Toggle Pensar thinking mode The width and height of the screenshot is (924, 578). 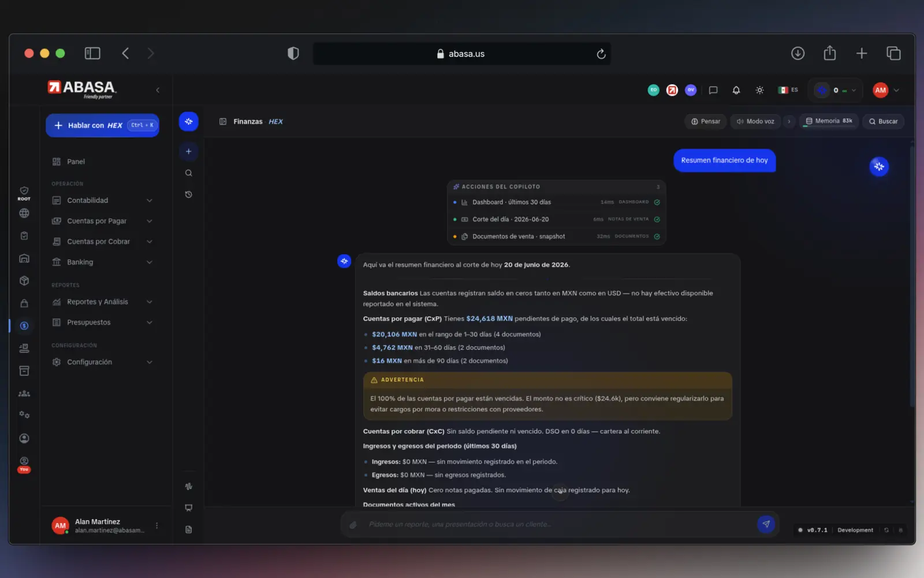706,121
